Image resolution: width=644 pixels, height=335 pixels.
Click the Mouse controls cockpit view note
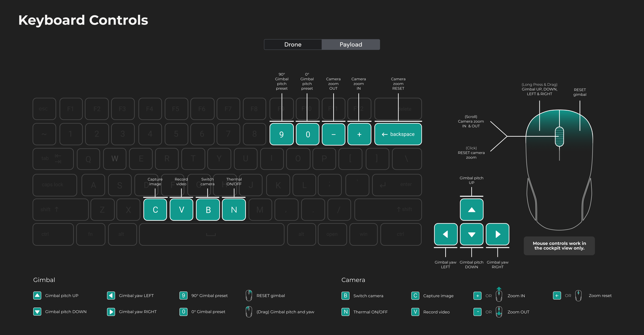(559, 246)
